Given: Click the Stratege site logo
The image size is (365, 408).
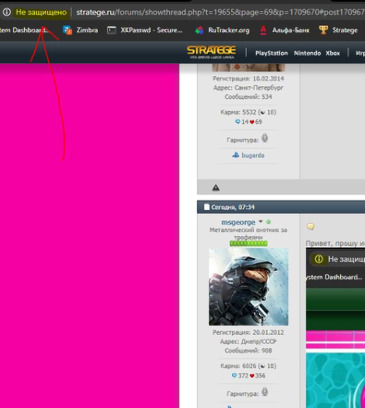Looking at the screenshot, I should (x=211, y=52).
